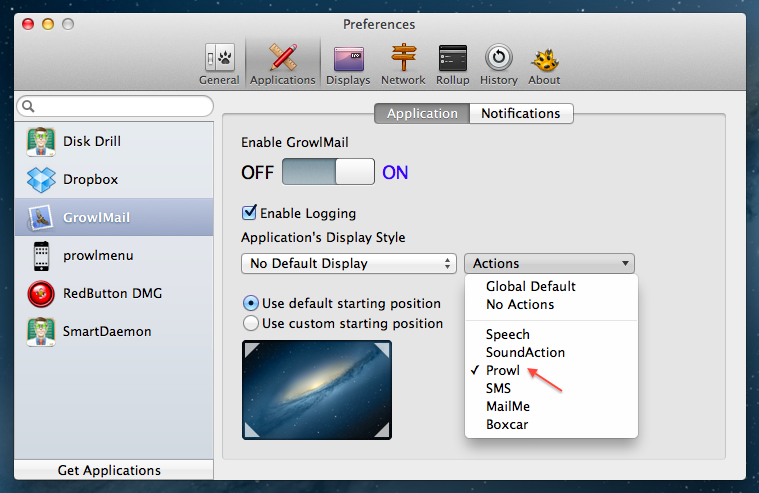This screenshot has width=759, height=493.
Task: Open the Network signpost pane
Action: click(x=403, y=64)
